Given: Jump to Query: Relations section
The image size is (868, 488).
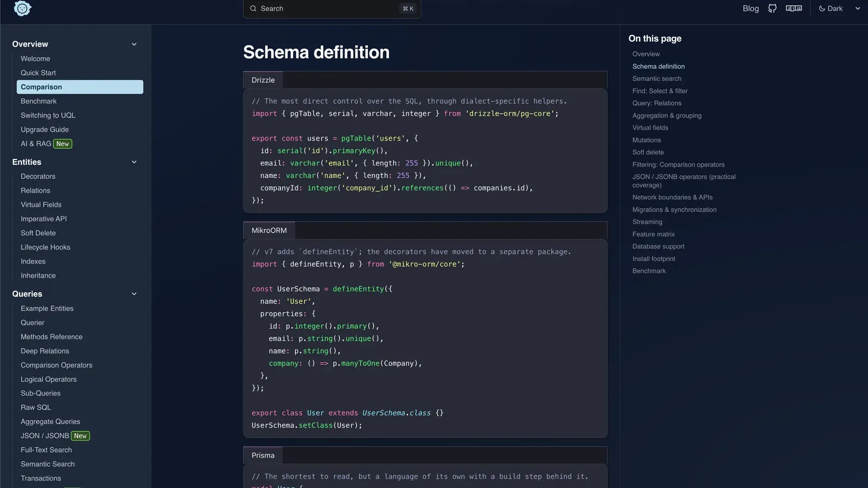Looking at the screenshot, I should click(656, 103).
